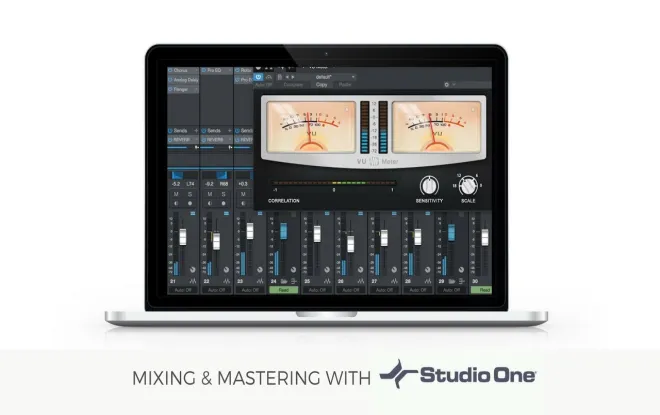
Task: Open REVERB send dropdown on channel 22
Action: coord(230,139)
